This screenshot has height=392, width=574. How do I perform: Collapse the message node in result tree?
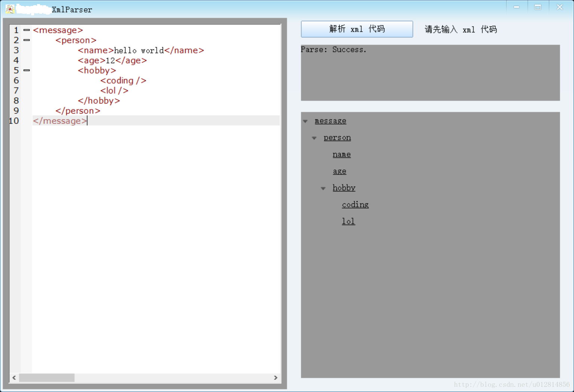click(x=305, y=121)
